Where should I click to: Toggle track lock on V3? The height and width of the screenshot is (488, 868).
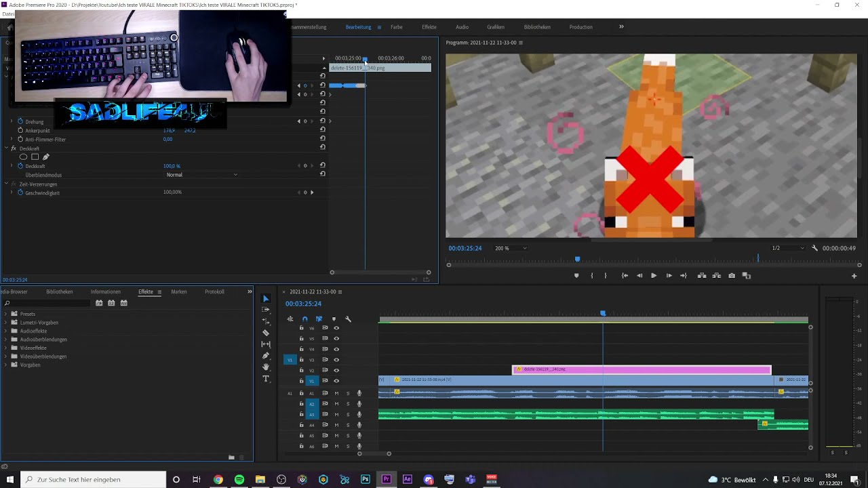pyautogui.click(x=302, y=360)
